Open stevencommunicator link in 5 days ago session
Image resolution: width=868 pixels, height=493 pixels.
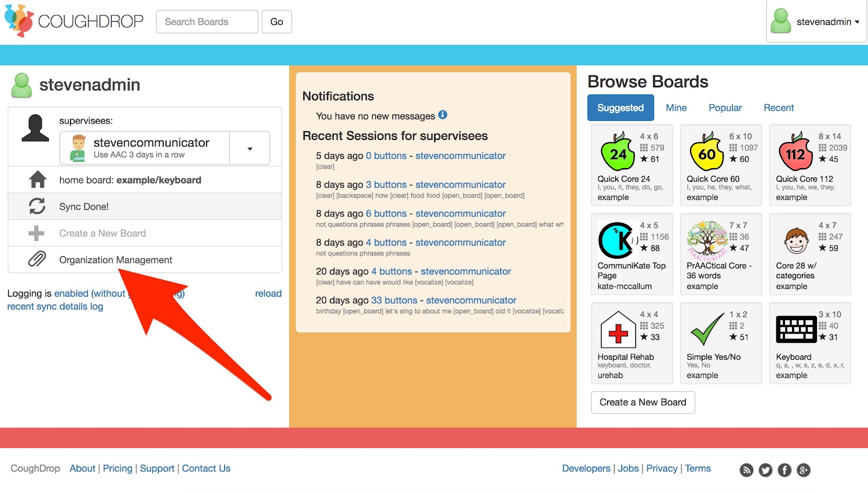point(461,156)
